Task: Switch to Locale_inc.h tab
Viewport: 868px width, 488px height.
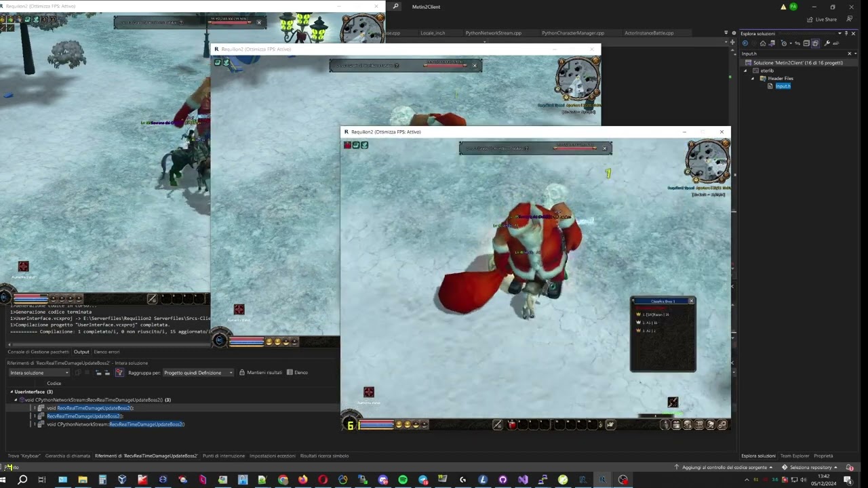Action: click(x=433, y=33)
